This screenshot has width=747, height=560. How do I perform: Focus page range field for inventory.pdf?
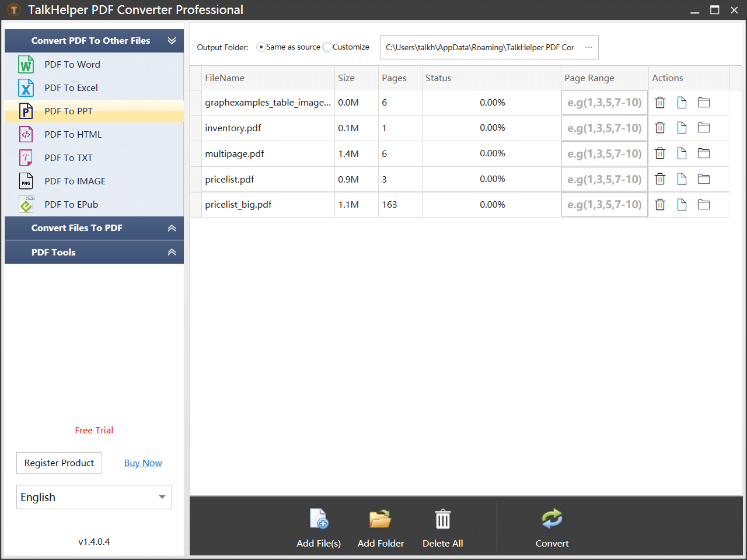605,128
